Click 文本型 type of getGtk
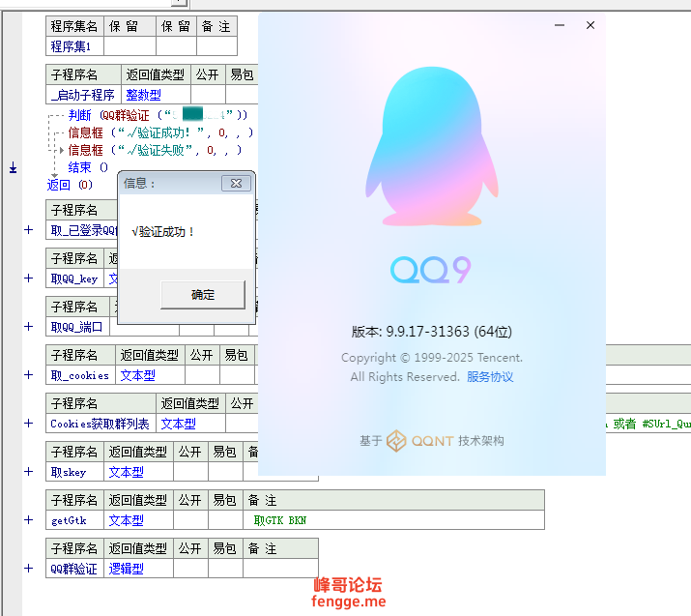691x616 pixels. point(138,521)
